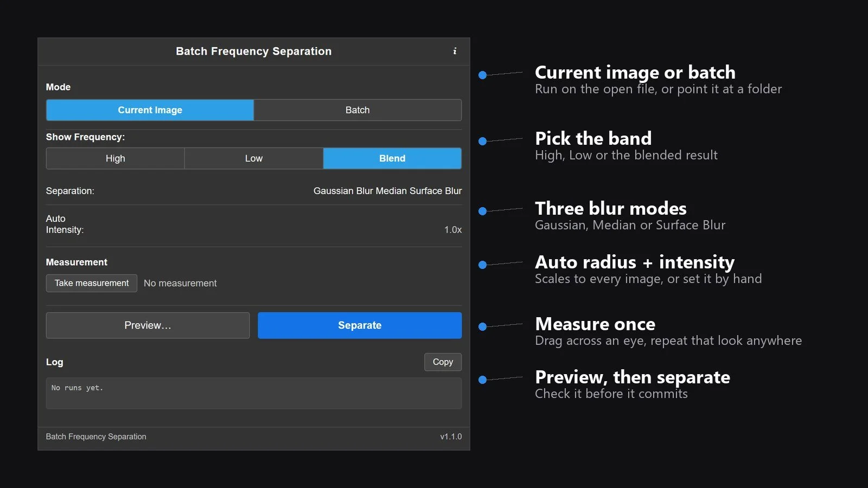
Task: Select Current Image mode
Action: [150, 110]
